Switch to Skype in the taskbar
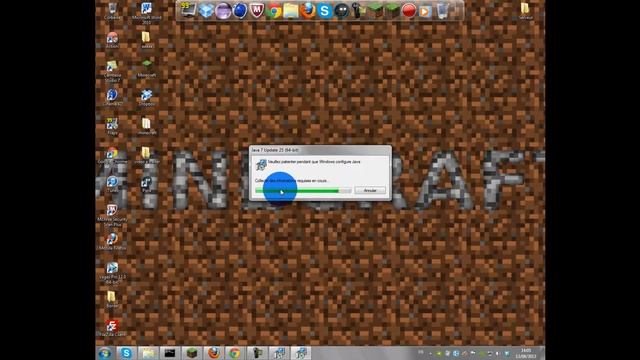Image resolution: width=640 pixels, height=360 pixels. pos(127,353)
